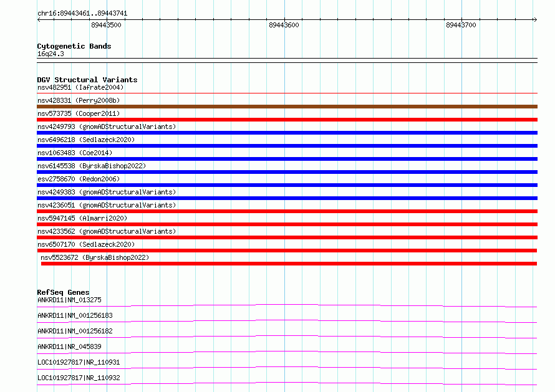This screenshot has height=392, width=555.
Task: Open variant nsv5947145 (Almarri2020) label
Action: [82, 218]
